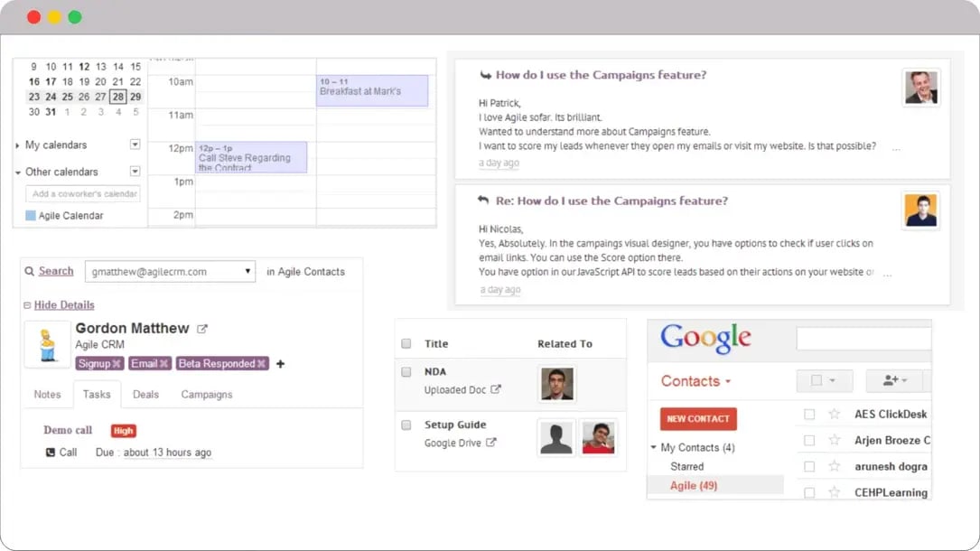Expand the reply email via the ellipsis
The width and height of the screenshot is (980, 551).
[888, 275]
